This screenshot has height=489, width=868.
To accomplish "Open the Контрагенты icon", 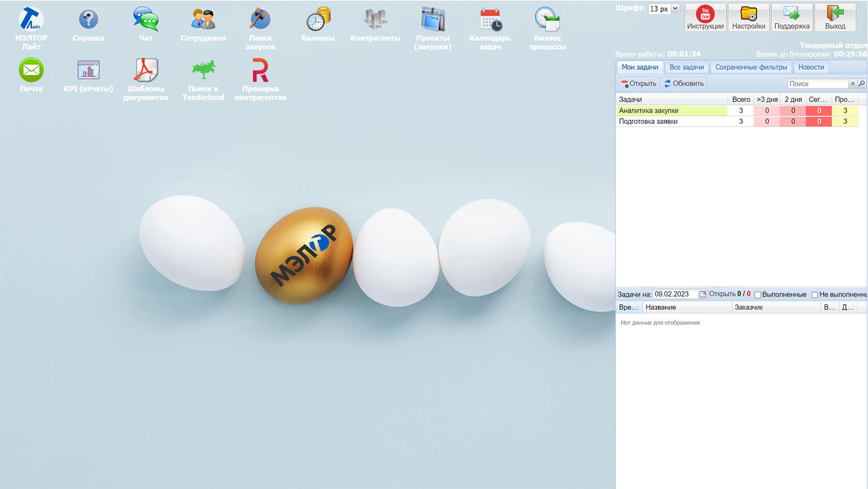I will [375, 24].
